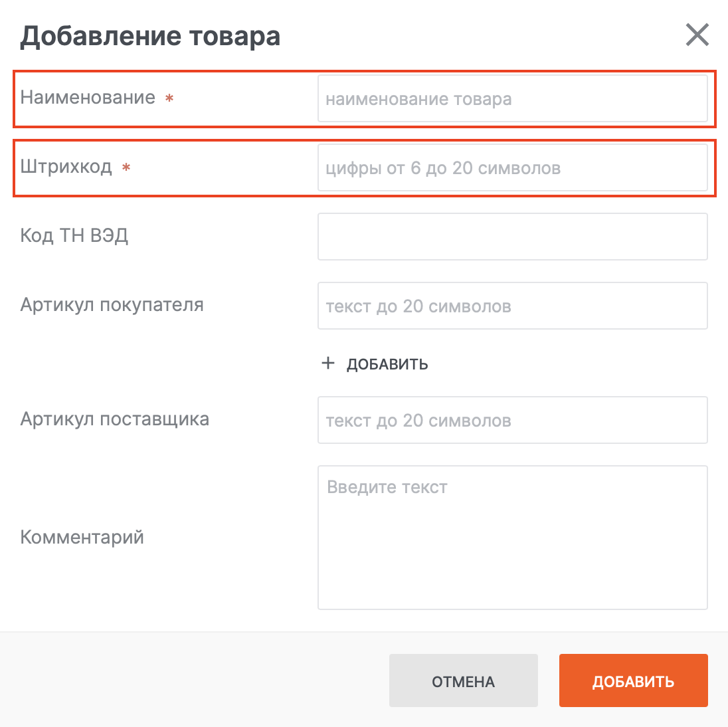Click the Код ТН ВЭД label

point(74,235)
